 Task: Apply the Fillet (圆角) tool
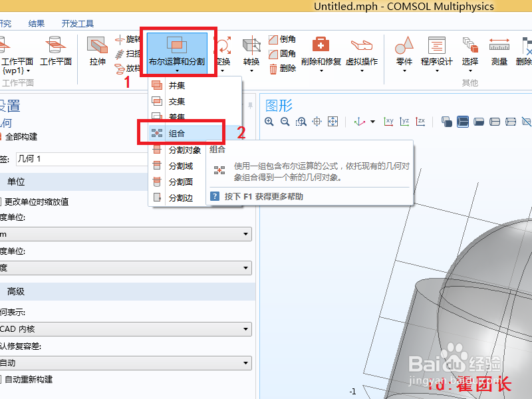tap(282, 54)
